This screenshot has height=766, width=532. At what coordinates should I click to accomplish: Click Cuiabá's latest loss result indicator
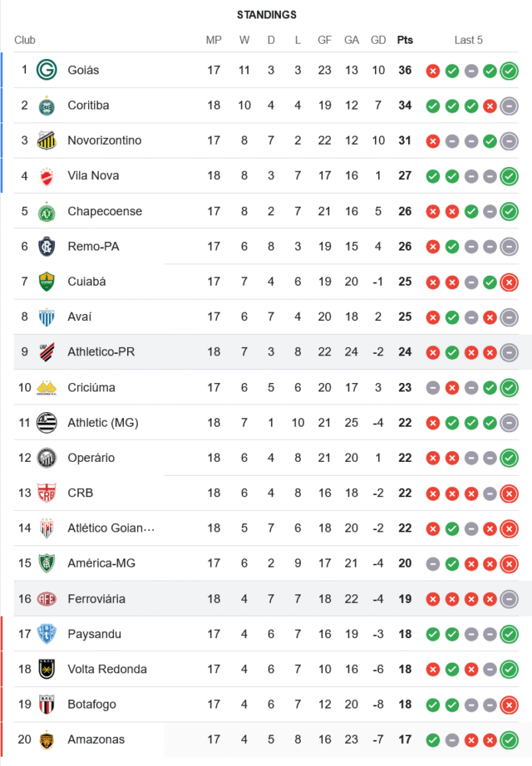509,283
